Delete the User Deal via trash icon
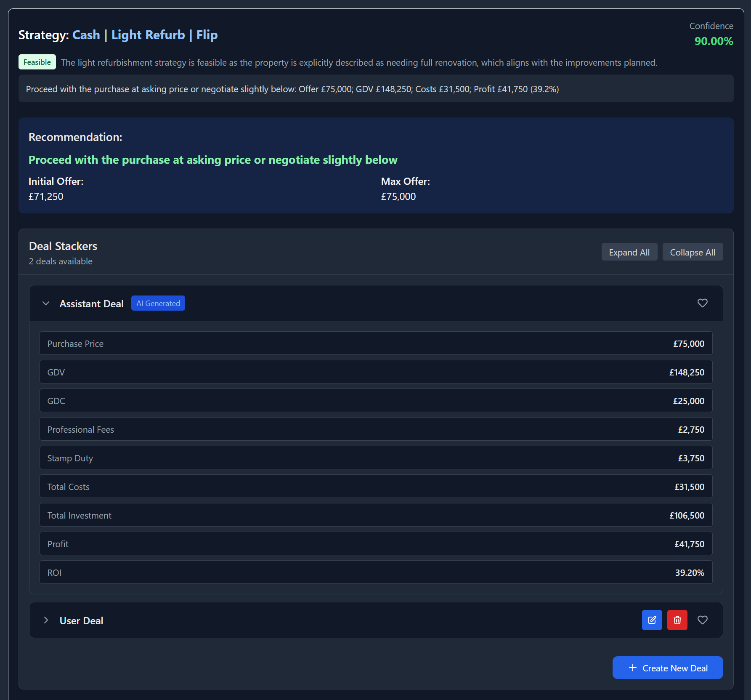This screenshot has height=700, width=751. point(677,620)
